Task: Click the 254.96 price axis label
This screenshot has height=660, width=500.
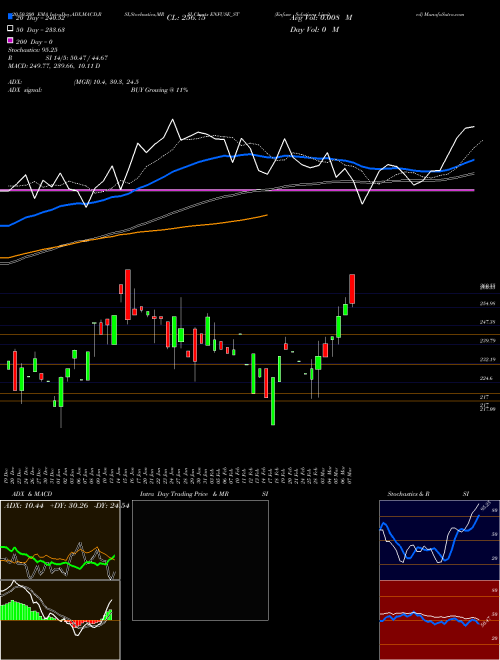Action: (x=487, y=303)
